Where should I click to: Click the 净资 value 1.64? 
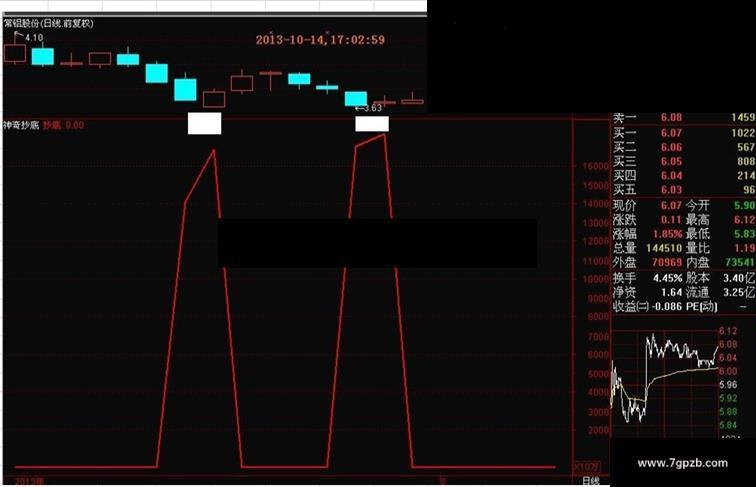(x=671, y=292)
